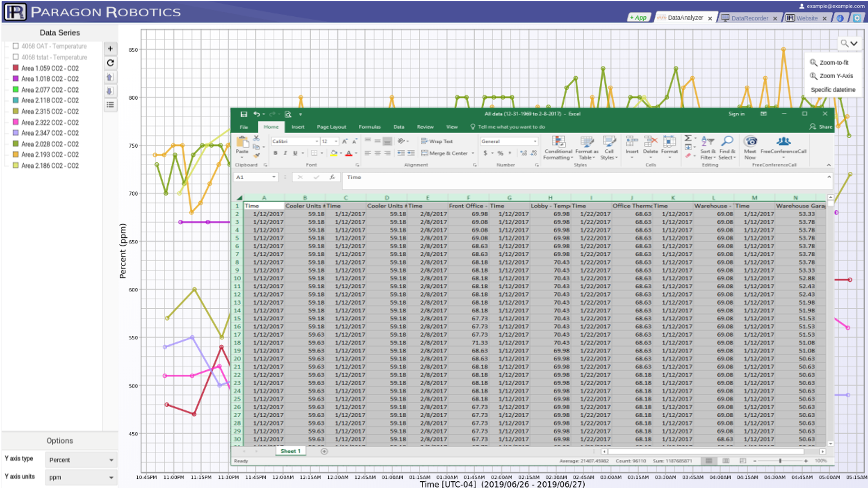Click the Decrease Font Size icon
Screen dimensions: 868x488
(355, 141)
